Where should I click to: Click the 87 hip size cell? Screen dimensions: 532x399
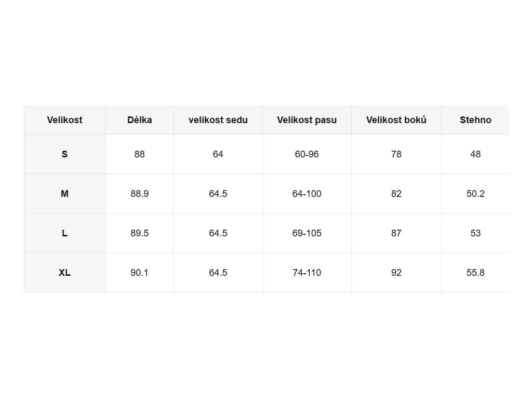click(x=396, y=233)
